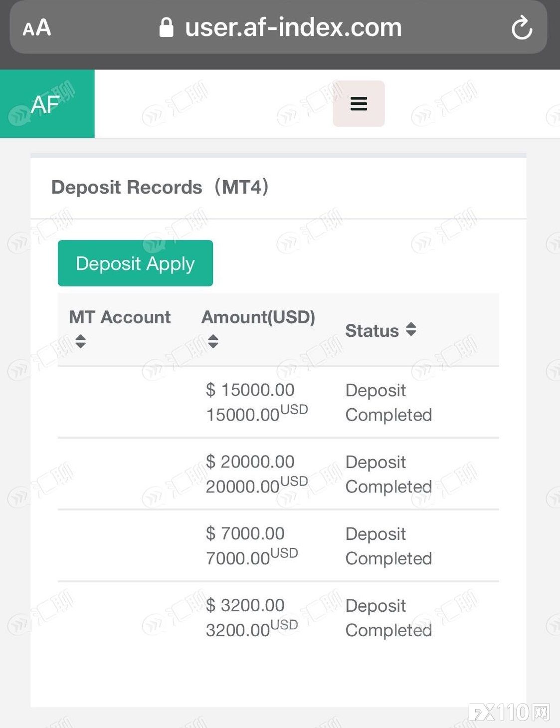
Task: Tap the AA text size control
Action: pyautogui.click(x=37, y=28)
